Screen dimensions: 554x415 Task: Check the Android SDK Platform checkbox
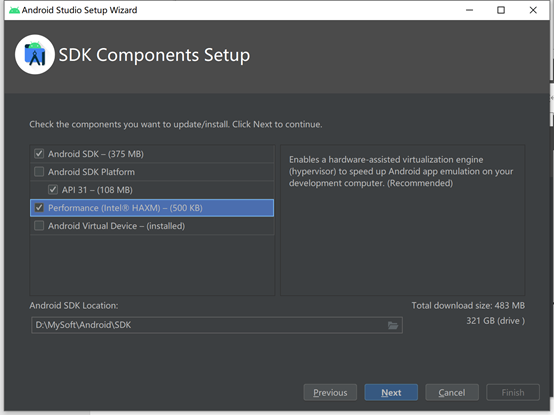[x=39, y=172]
